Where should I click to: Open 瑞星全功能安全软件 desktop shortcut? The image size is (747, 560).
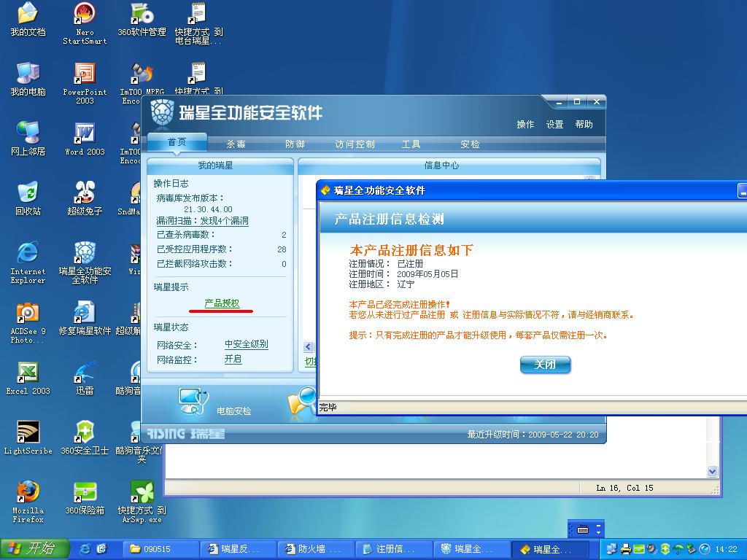(x=85, y=262)
